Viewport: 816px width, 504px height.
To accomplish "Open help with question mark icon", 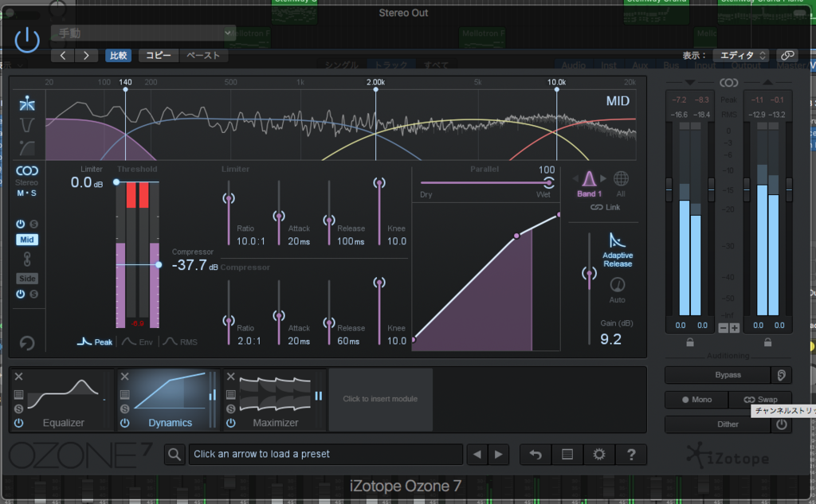I will pos(631,454).
